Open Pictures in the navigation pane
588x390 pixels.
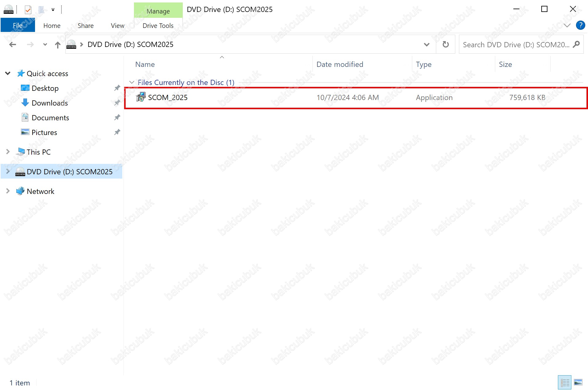[x=44, y=133]
